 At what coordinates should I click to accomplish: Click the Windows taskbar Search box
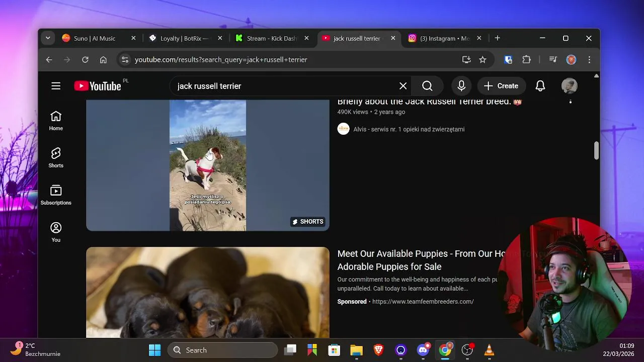point(222,350)
